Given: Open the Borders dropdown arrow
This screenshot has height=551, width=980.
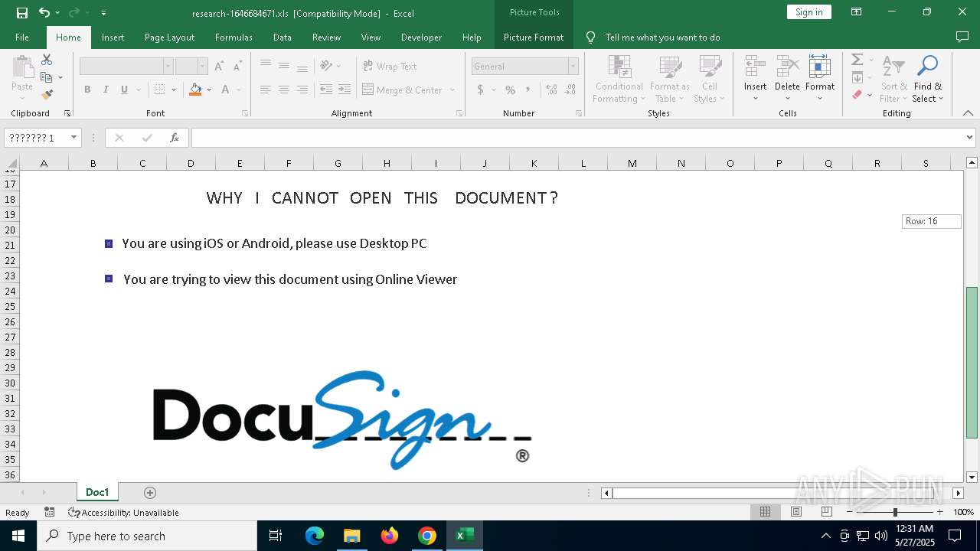Looking at the screenshot, I should pos(174,90).
